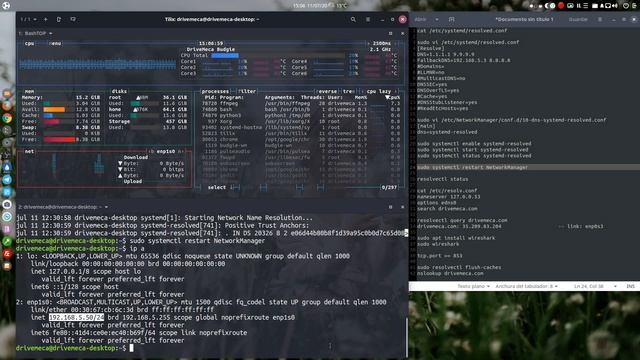The height and width of the screenshot is (360, 640).
Task: Click bashtop 'cpu' box label
Action: pos(29,43)
